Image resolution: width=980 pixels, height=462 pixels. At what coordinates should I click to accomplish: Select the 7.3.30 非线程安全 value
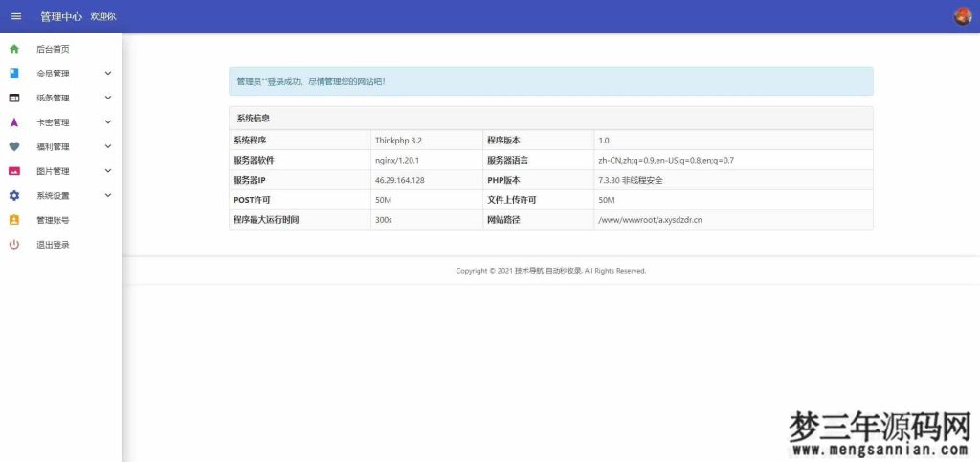tap(733, 181)
